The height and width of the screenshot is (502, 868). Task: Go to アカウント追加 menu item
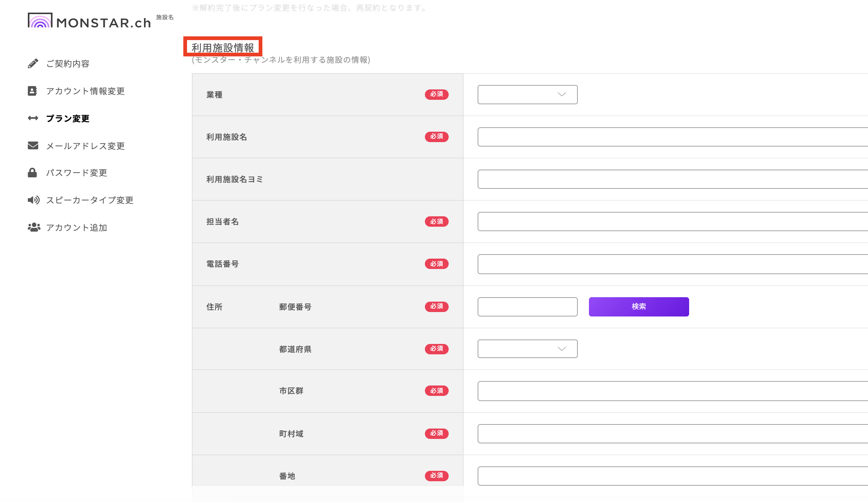click(x=76, y=228)
